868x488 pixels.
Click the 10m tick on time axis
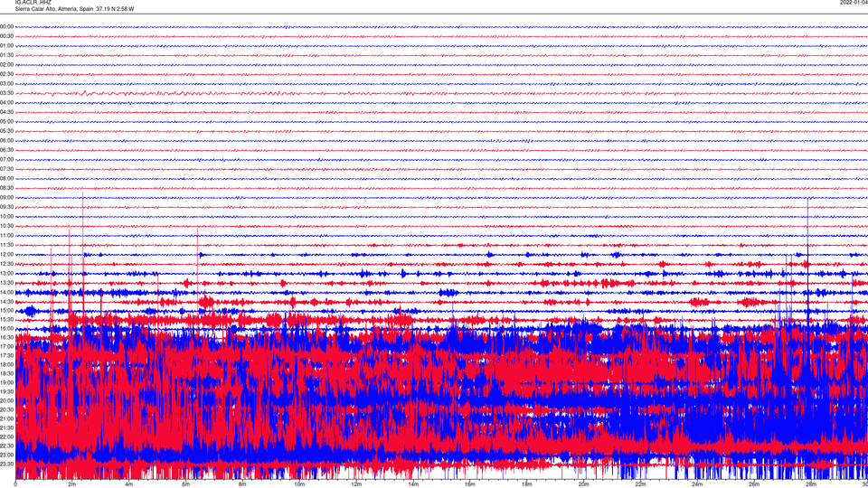299,484
